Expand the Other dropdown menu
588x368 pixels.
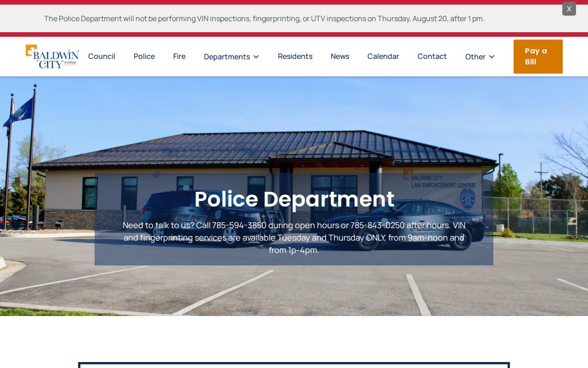pos(480,57)
